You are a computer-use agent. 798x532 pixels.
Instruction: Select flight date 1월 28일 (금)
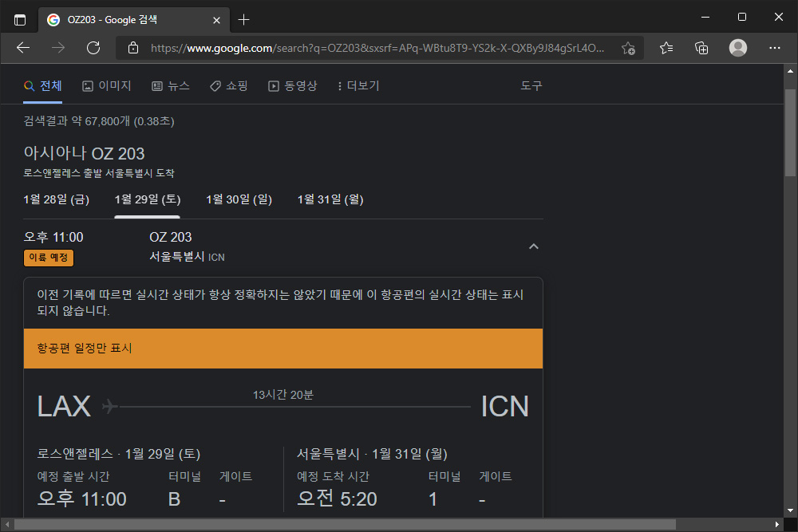(x=57, y=199)
